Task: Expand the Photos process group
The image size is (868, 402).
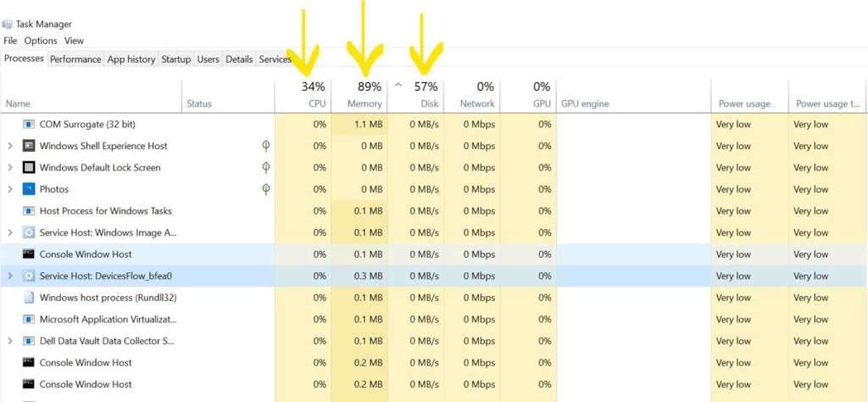Action: [10, 189]
